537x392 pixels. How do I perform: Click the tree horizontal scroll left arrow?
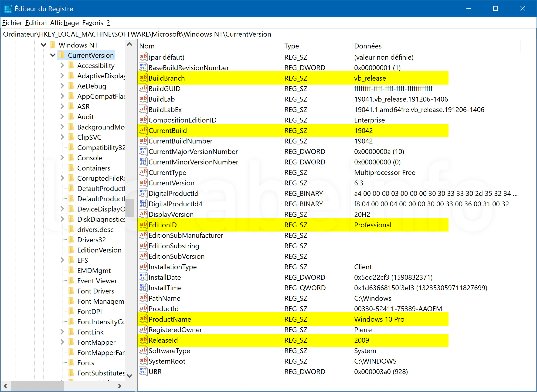tap(6, 386)
